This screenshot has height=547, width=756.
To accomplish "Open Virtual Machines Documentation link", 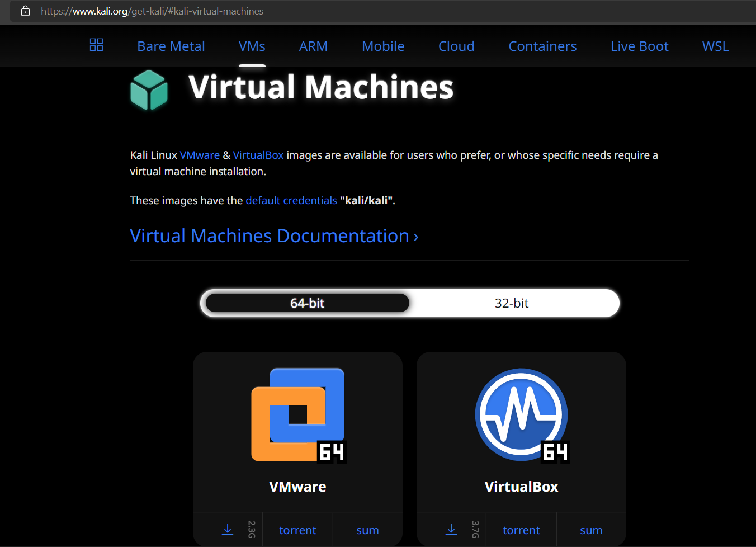I will coord(274,236).
